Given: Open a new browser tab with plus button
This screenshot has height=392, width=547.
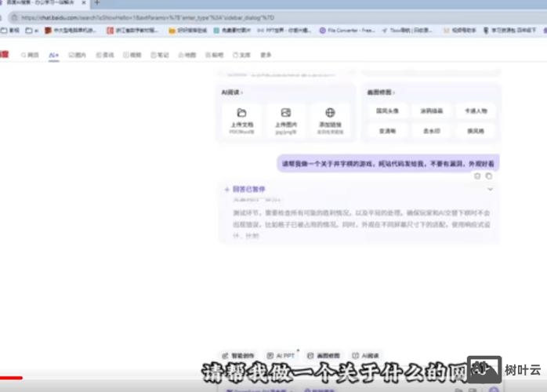Looking at the screenshot, I should (97, 3).
